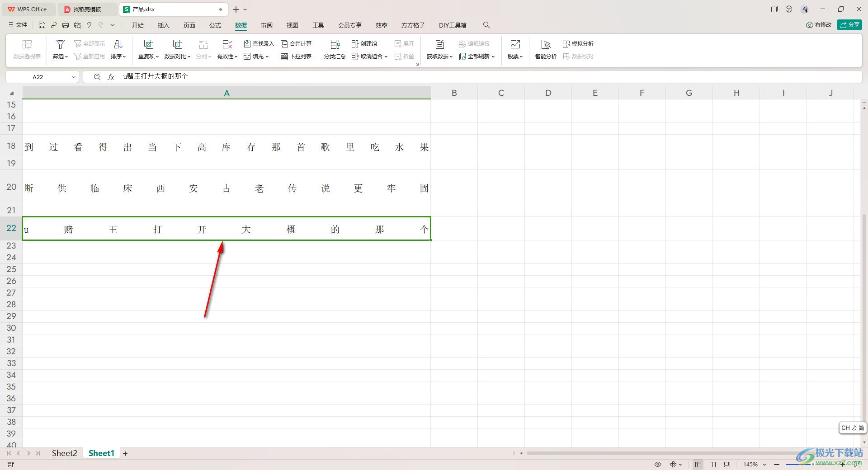Click the select-all corner triangle

pos(12,93)
